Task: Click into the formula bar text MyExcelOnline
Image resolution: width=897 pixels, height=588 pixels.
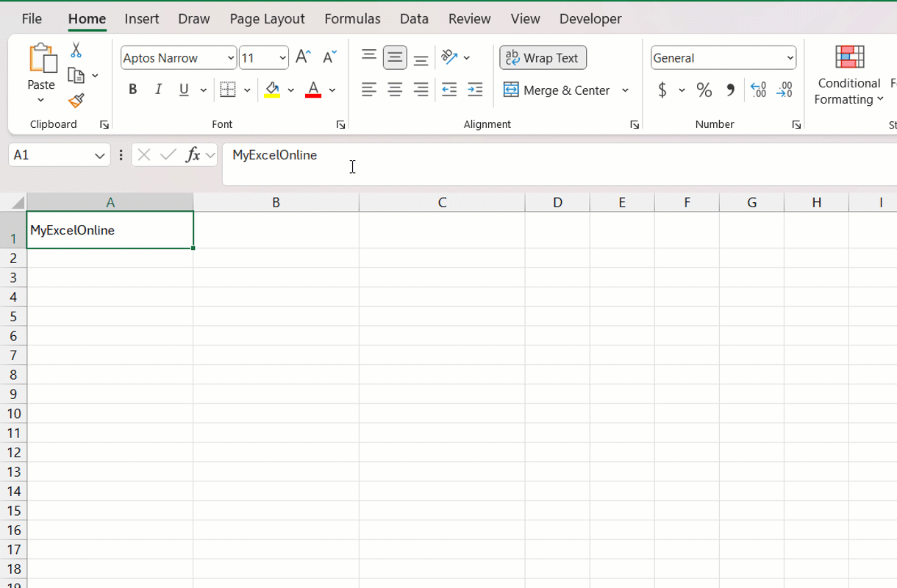Action: click(x=274, y=155)
